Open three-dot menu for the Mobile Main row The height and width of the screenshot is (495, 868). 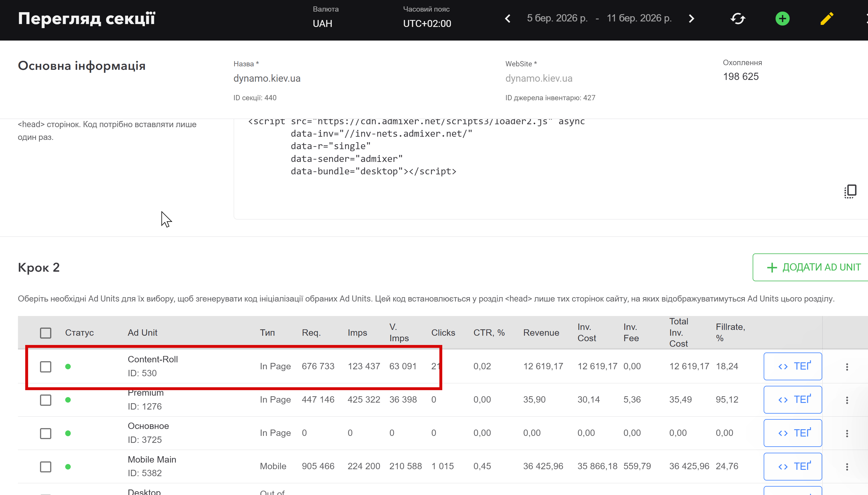(x=847, y=466)
